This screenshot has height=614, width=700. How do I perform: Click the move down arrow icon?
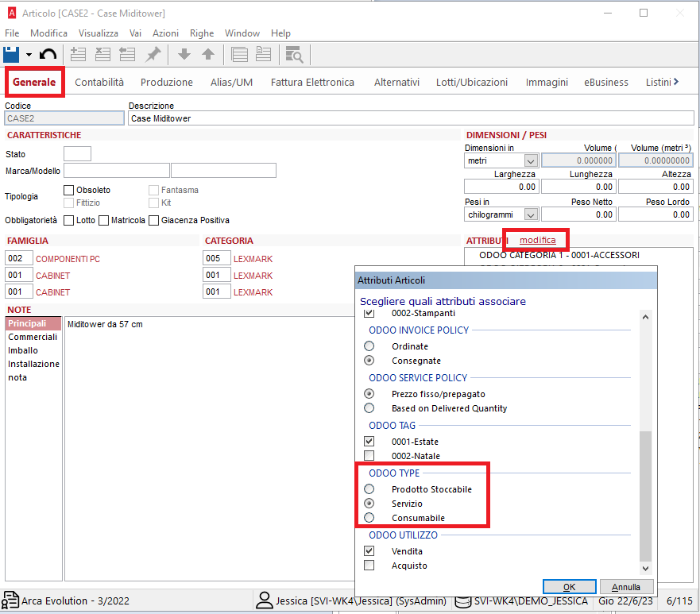(x=184, y=54)
